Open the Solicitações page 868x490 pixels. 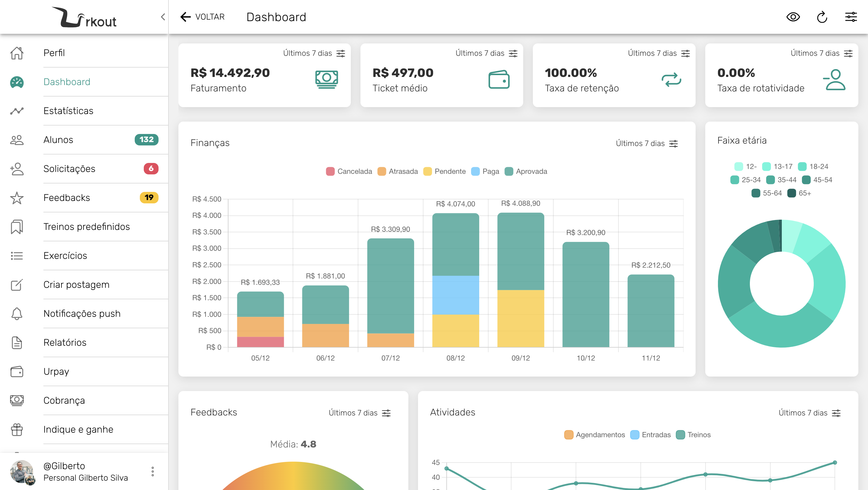pos(69,169)
